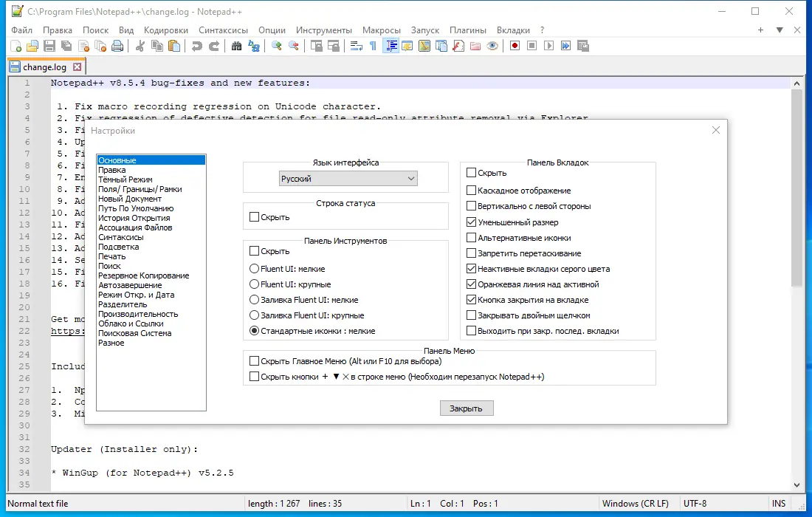Click the Copy toolbar icon
Image resolution: width=812 pixels, height=517 pixels.
157,46
